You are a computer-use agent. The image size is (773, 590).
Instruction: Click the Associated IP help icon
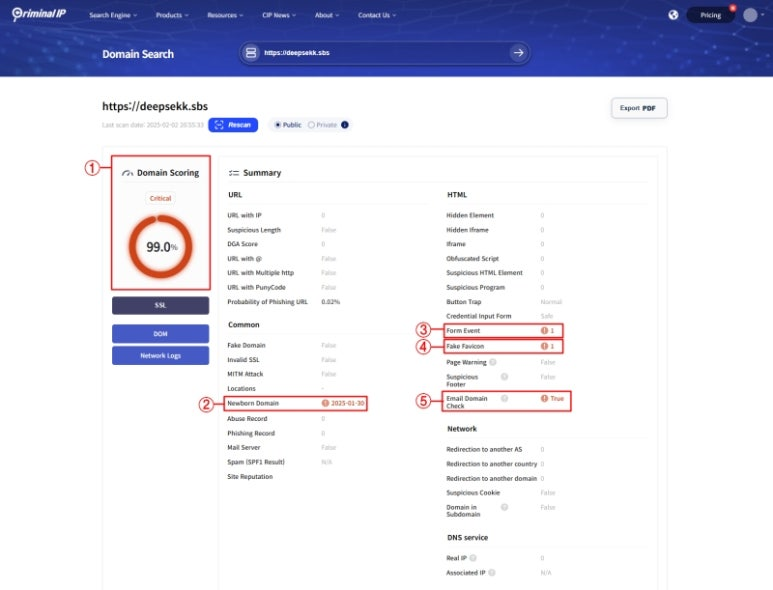pyautogui.click(x=492, y=572)
